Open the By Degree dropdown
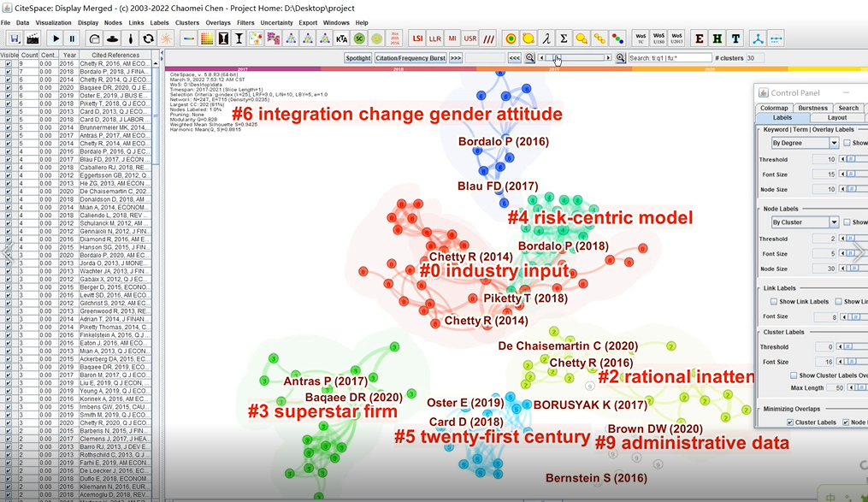The image size is (868, 502). pyautogui.click(x=804, y=143)
